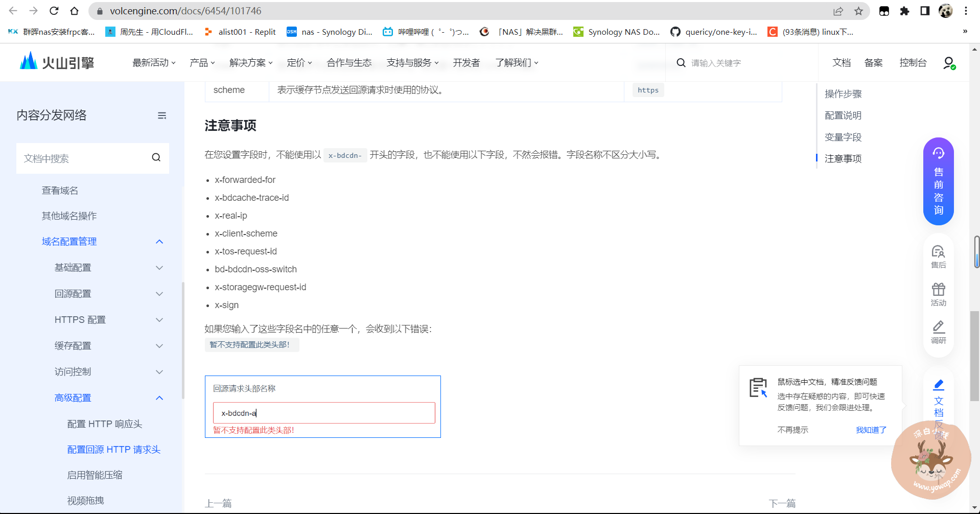Screen dimensions: 980x514
Task: Go to 备案 in header
Action: [873, 63]
